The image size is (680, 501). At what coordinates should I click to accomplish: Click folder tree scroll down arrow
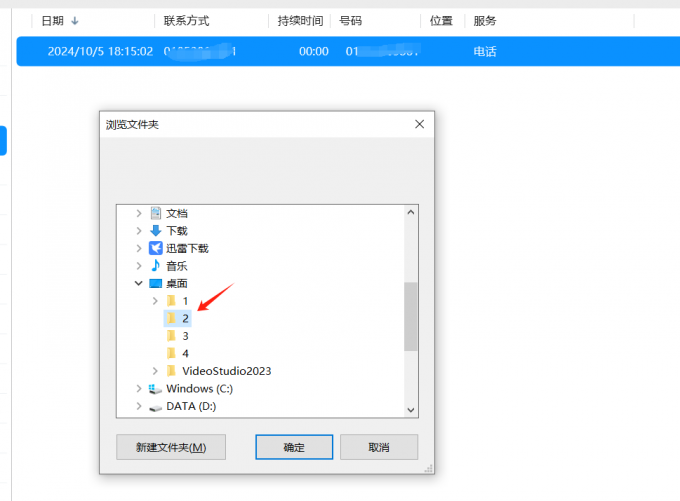(x=411, y=410)
